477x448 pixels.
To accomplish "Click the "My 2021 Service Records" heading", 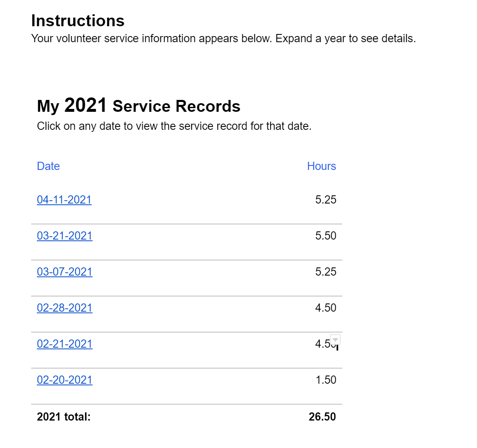I will pyautogui.click(x=138, y=106).
